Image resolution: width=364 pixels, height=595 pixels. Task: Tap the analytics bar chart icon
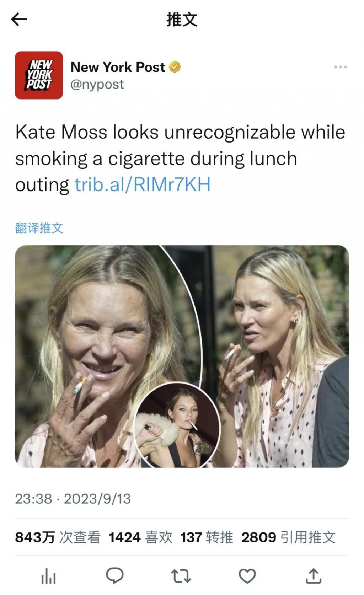click(x=49, y=576)
